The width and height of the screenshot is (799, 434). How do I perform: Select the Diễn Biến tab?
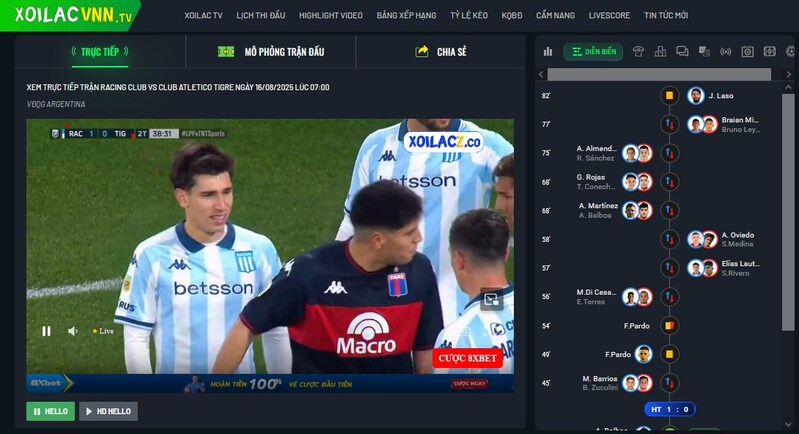pyautogui.click(x=593, y=51)
